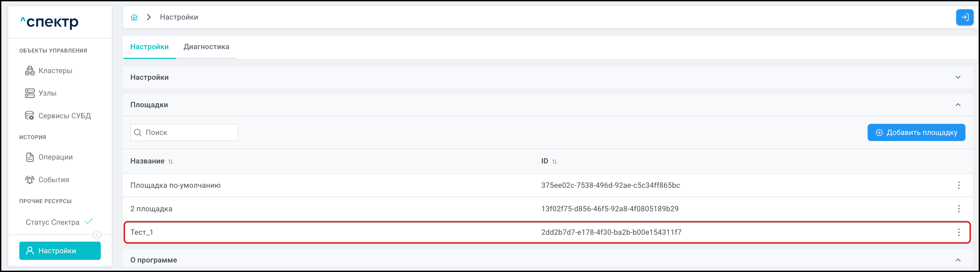
Task: Click the logout icon button
Action: [x=964, y=17]
